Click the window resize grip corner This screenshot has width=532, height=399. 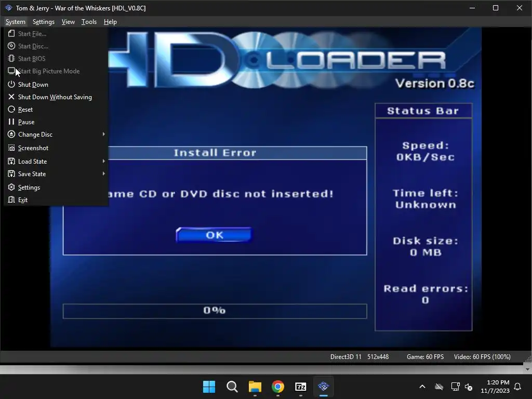[528, 360]
